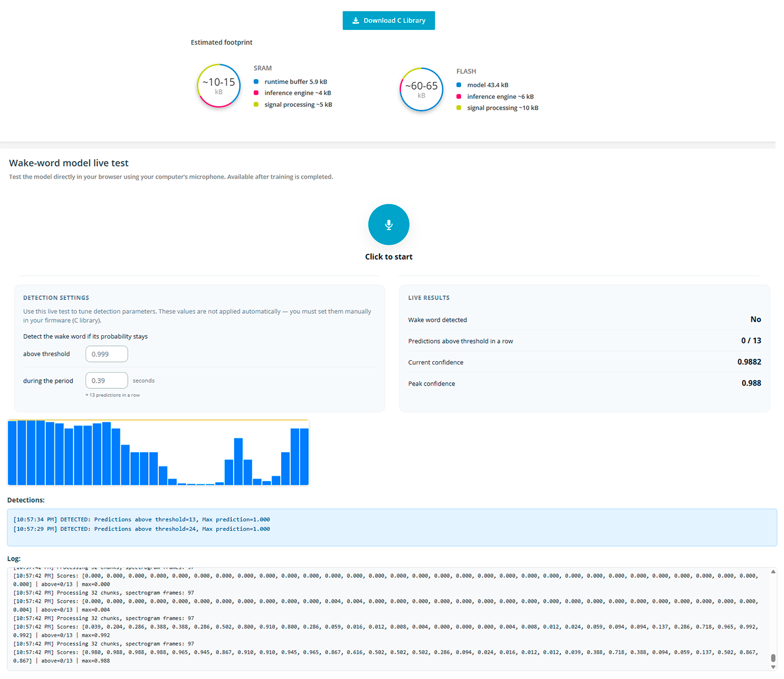Click the pink dot beside SRAM inference engine ~4 kB
784x679 pixels.
pyautogui.click(x=256, y=93)
